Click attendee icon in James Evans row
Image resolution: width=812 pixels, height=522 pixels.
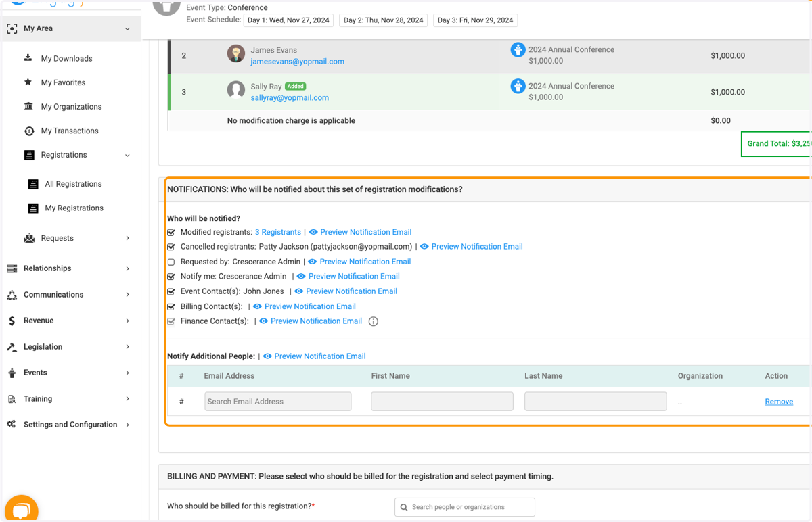tap(518, 49)
